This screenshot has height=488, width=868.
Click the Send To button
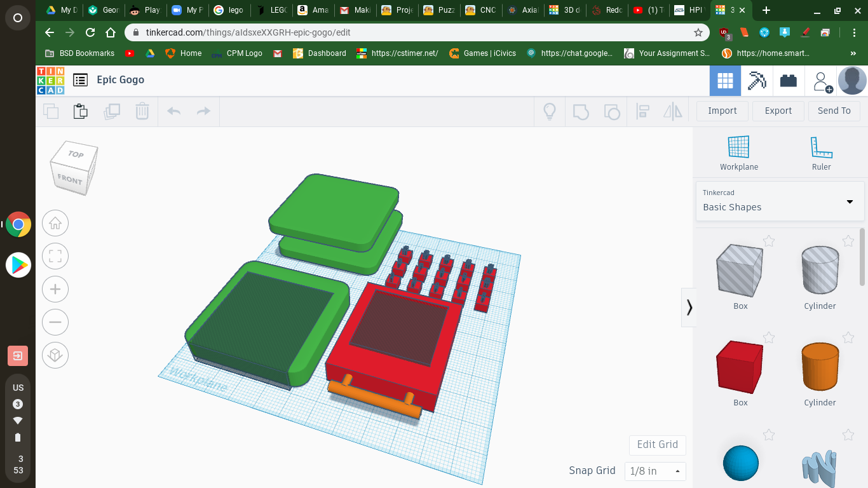coord(834,111)
